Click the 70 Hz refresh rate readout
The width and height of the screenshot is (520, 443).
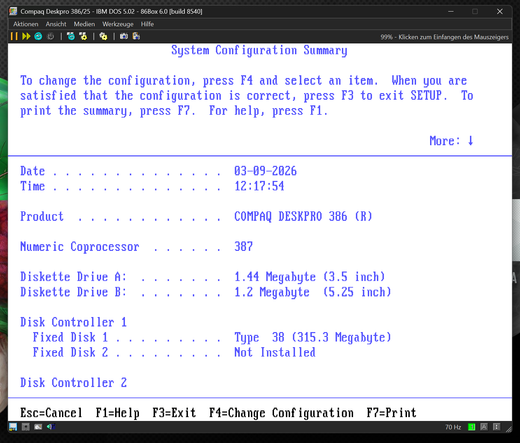click(453, 427)
